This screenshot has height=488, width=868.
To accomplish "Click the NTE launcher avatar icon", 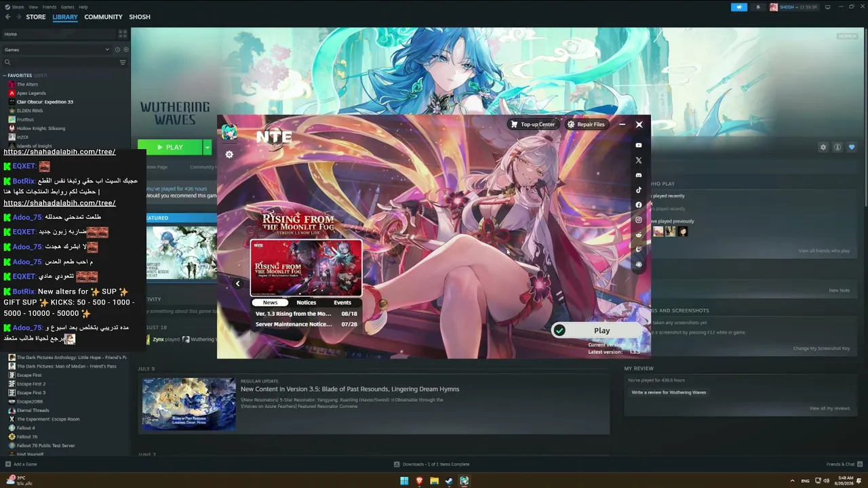I will pyautogui.click(x=229, y=132).
